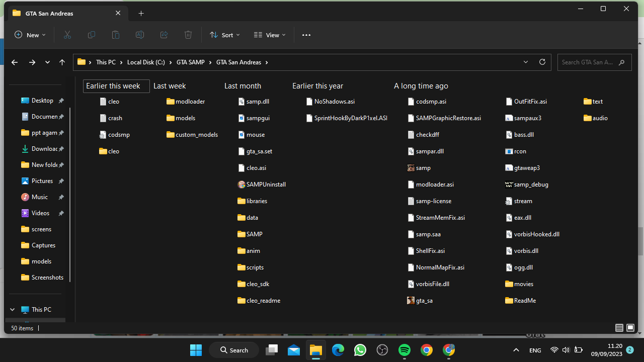Open the Sort dropdown menu
Viewport: 644px width, 362px height.
click(225, 35)
